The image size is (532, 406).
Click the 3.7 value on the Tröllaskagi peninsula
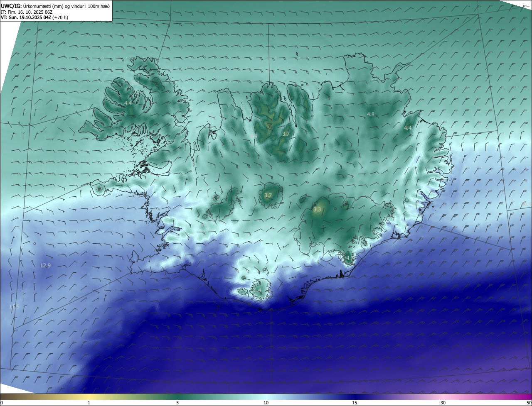286,134
